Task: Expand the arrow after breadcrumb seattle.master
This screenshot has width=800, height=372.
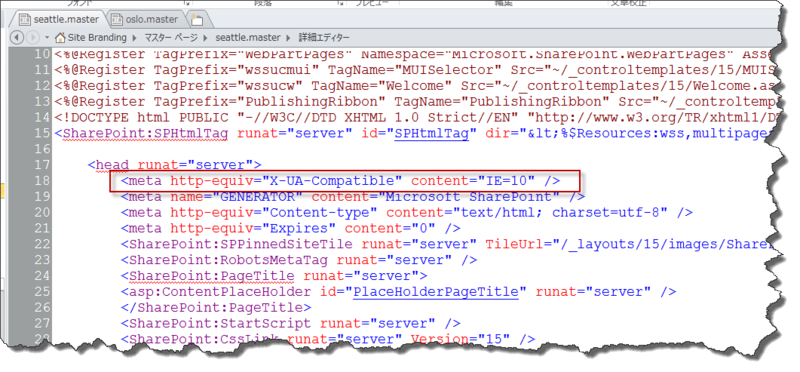Action: tap(288, 38)
